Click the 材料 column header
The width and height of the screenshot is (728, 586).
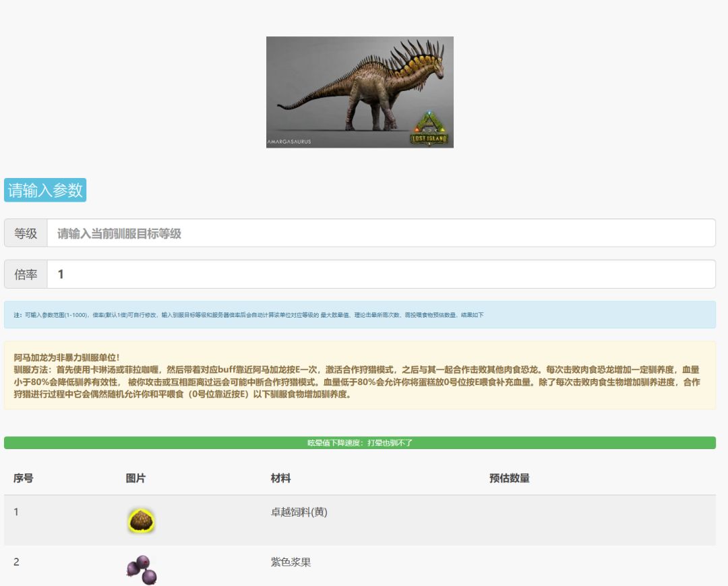pos(280,478)
